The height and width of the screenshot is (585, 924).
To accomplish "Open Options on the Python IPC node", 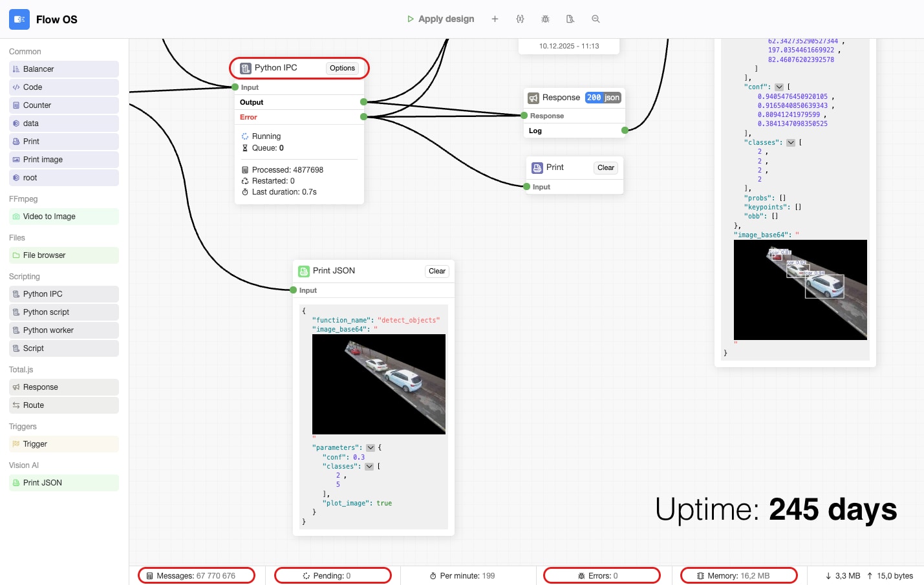I will (x=342, y=69).
